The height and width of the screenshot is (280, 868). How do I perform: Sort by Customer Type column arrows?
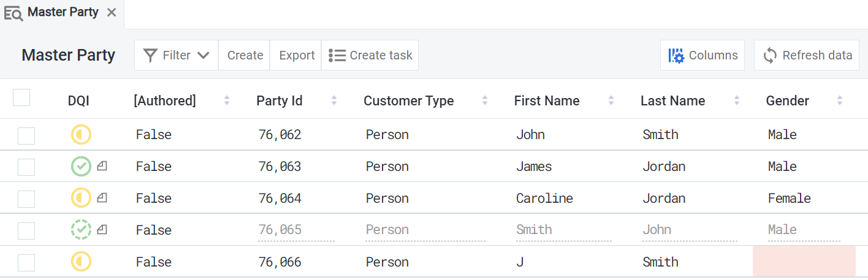485,101
